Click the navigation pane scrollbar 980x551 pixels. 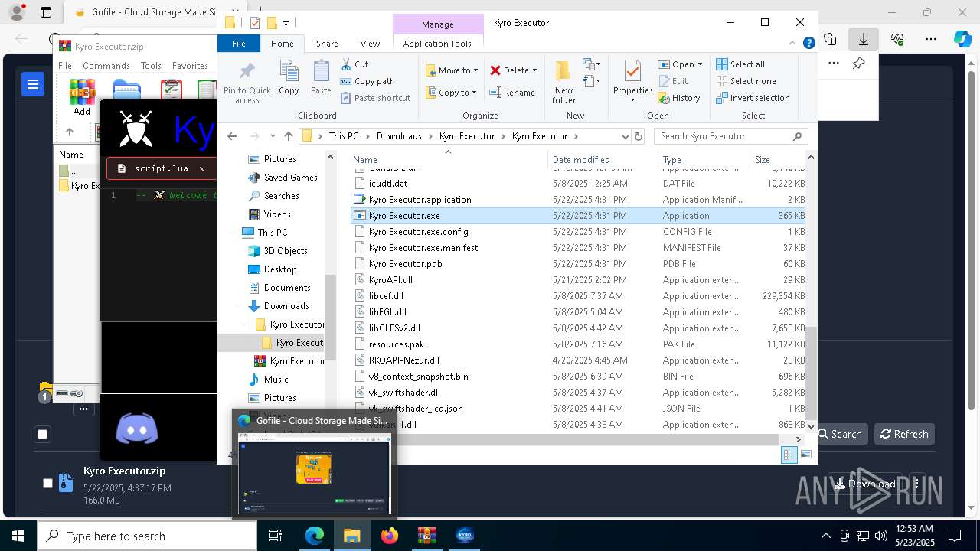[331, 316]
